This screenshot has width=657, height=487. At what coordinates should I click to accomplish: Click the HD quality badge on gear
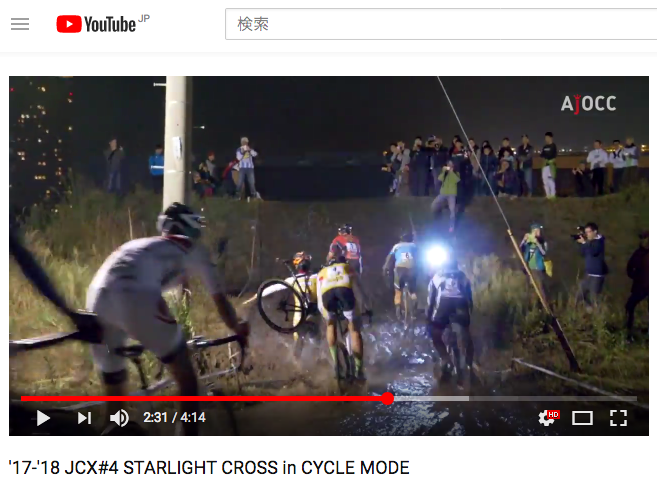coord(553,414)
